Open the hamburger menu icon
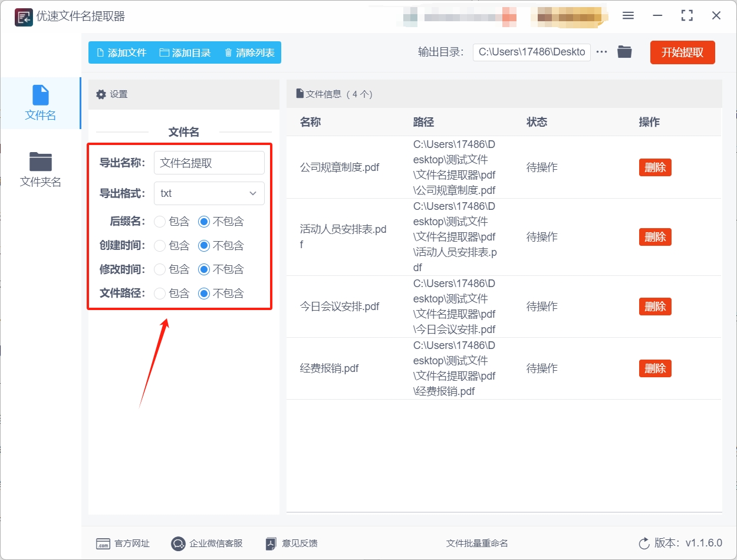This screenshot has height=560, width=737. (628, 16)
